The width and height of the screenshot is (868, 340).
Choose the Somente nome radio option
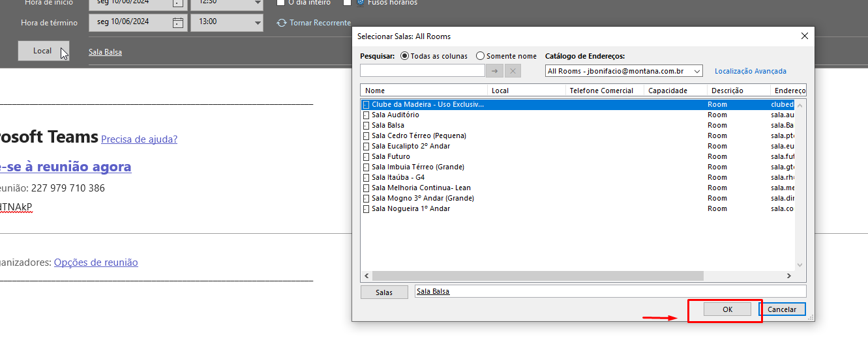tap(481, 56)
